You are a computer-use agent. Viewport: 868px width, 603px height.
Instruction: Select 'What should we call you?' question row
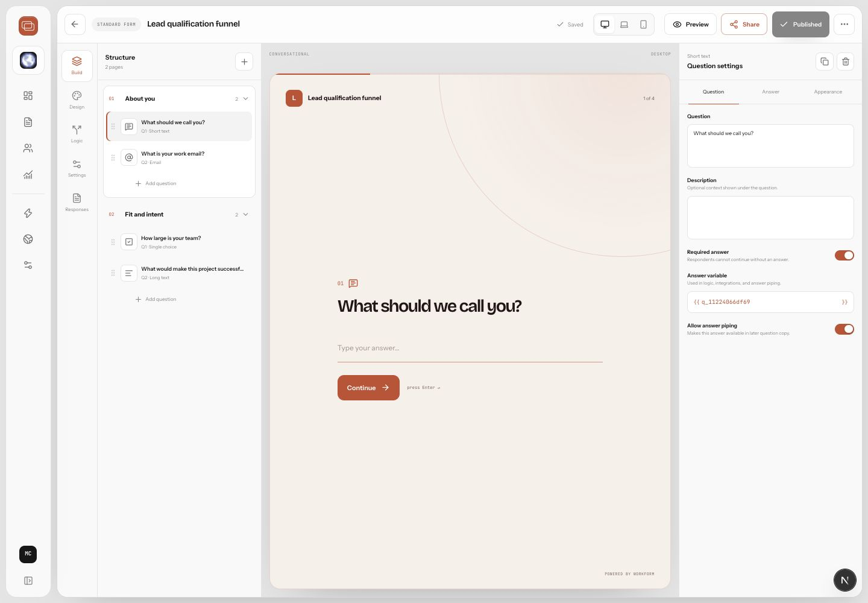point(179,127)
